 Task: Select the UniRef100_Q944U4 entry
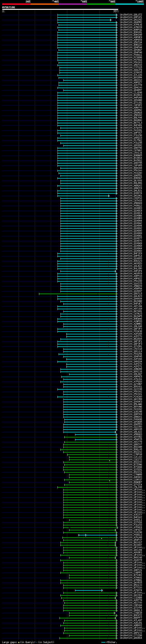click(x=131, y=299)
